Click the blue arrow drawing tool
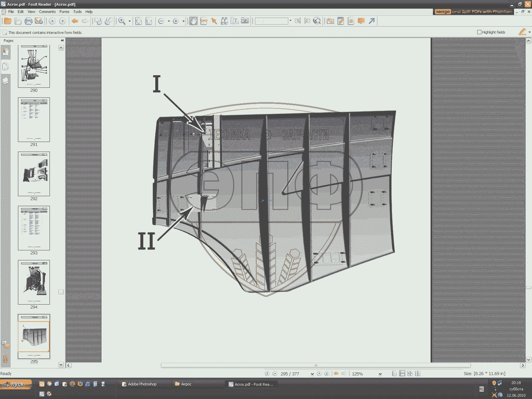The image size is (532, 399). (x=372, y=21)
